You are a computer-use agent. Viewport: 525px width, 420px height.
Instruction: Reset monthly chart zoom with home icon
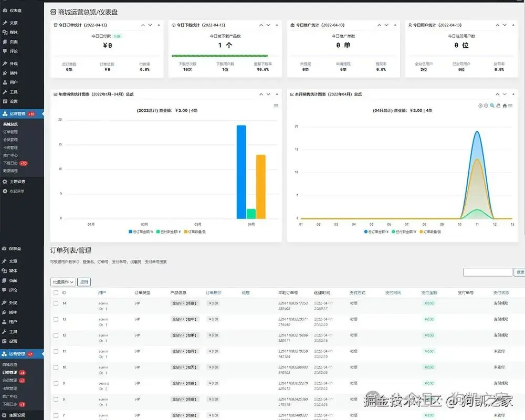pyautogui.click(x=505, y=106)
